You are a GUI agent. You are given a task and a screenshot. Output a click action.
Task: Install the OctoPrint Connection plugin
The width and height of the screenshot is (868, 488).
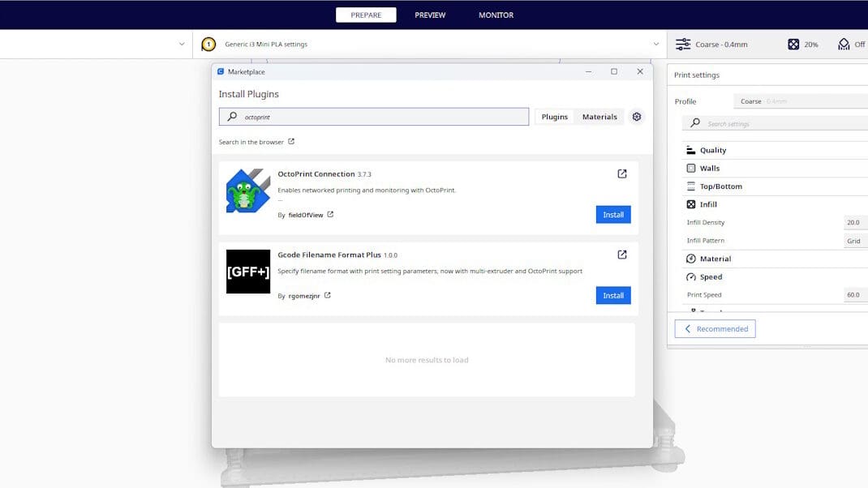tap(613, 215)
